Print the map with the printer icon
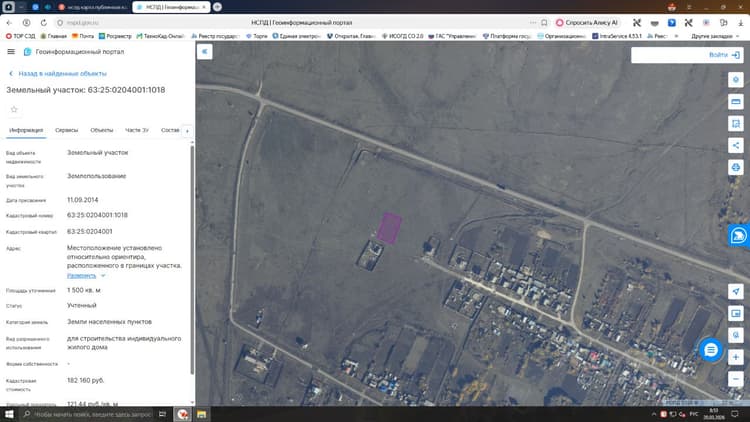750x422 pixels. click(736, 167)
